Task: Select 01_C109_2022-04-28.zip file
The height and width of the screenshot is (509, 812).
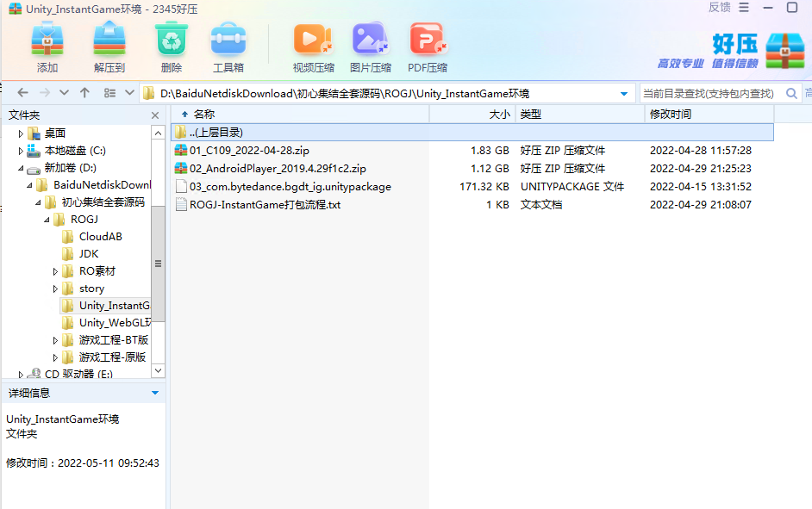Action: click(x=249, y=151)
